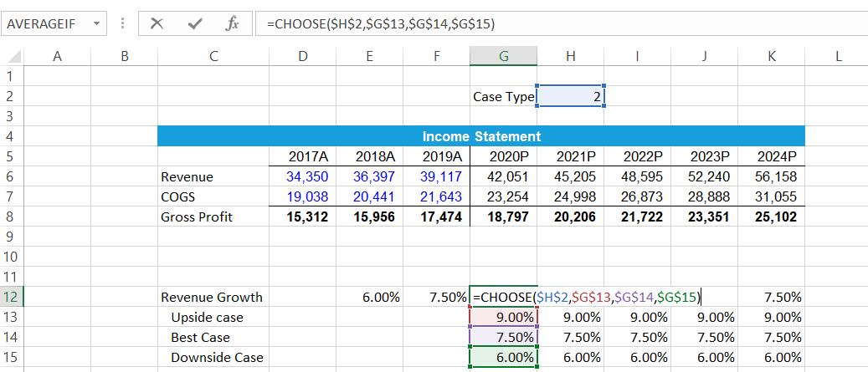Open the Insert Function fx dialog
Image resolution: width=868 pixels, height=372 pixels.
tap(232, 24)
